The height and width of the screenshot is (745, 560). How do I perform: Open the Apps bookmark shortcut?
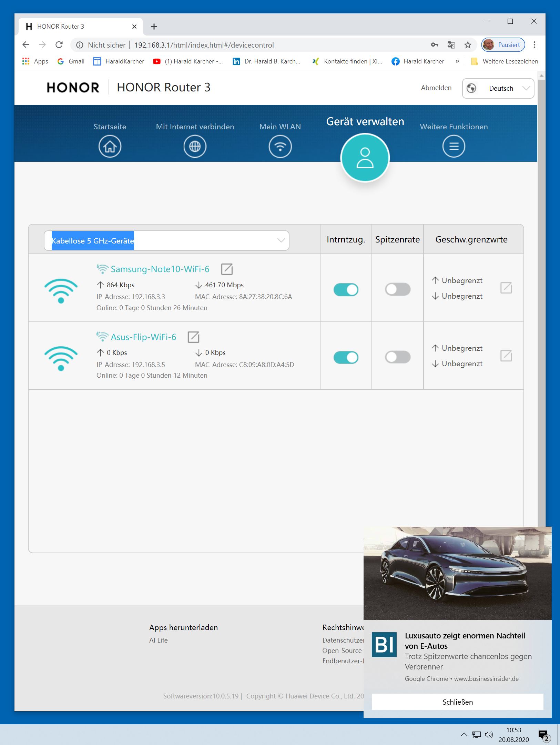tap(35, 61)
